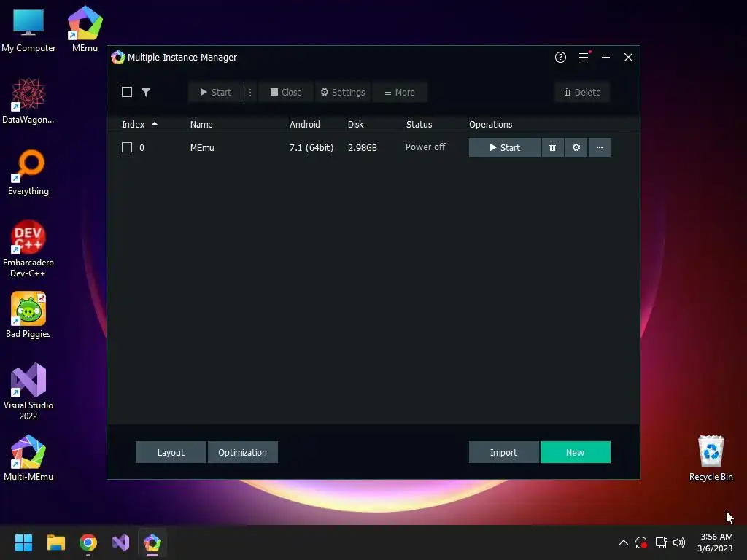Delete MEmu instance with row trash icon
The width and height of the screenshot is (747, 560).
coord(553,147)
